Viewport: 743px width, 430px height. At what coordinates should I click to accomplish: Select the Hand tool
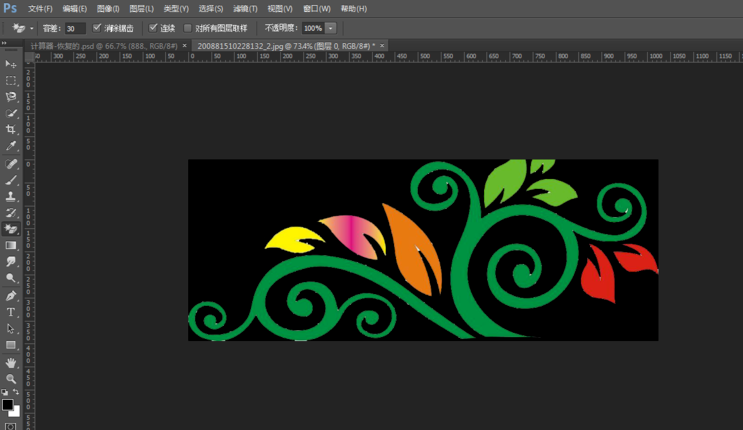point(10,363)
